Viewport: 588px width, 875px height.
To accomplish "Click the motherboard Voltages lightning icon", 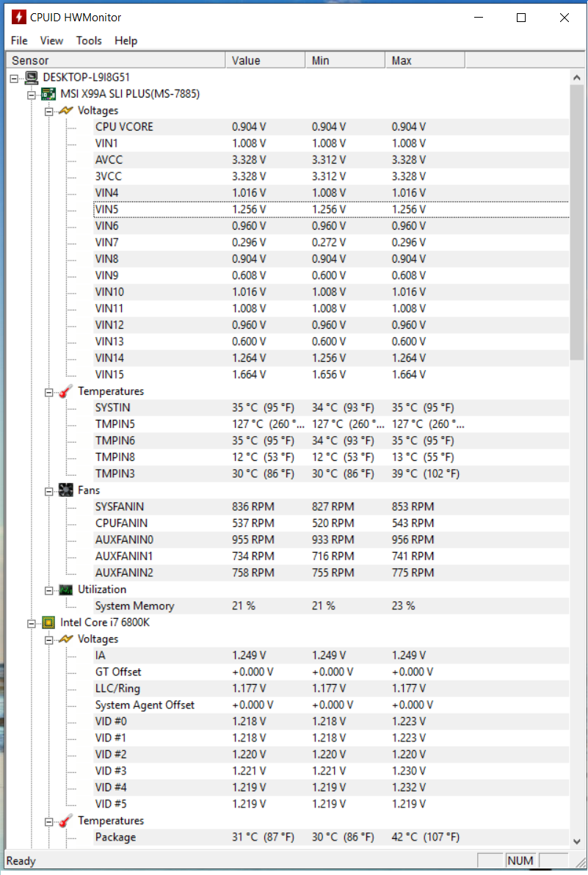I will coord(66,111).
